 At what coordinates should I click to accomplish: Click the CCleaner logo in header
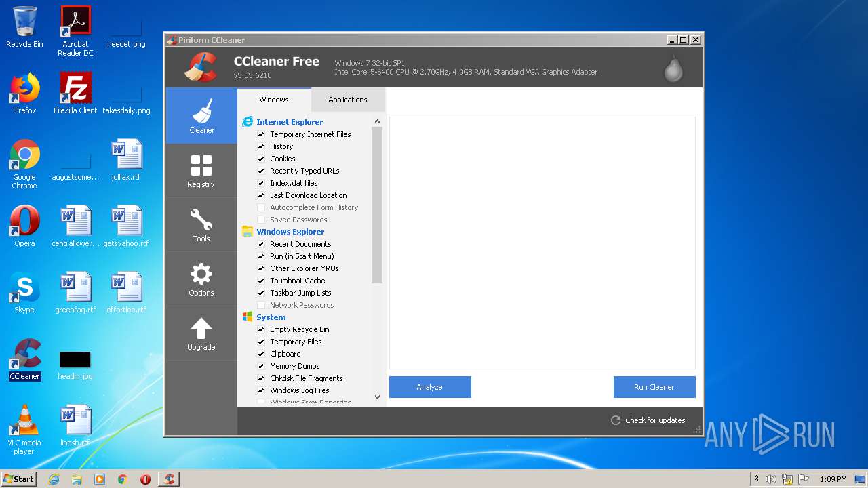[200, 66]
